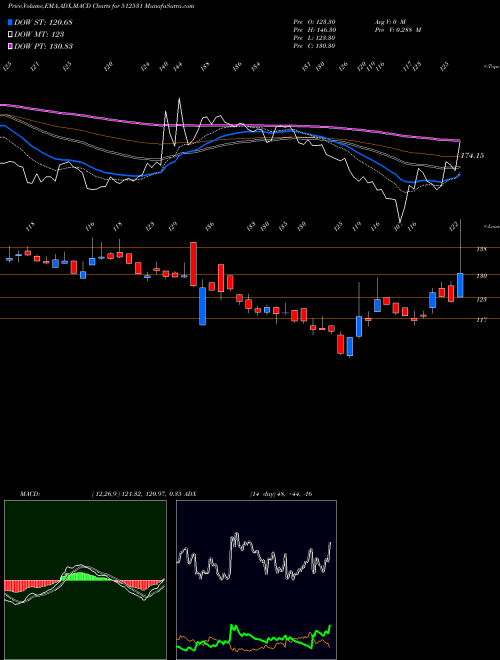Open the green MACD histogram panel
Image resolution: width=500 pixels, height=660 pixels.
click(x=85, y=580)
